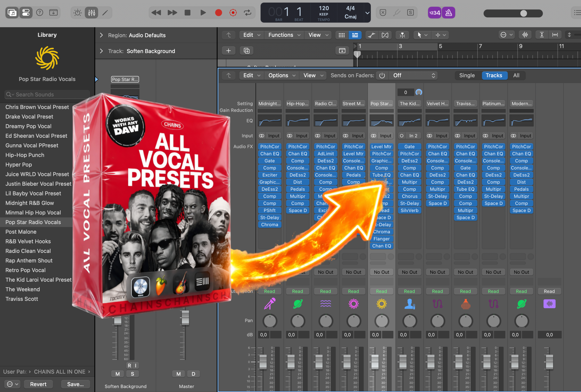Toggle the Solo S button in control bar
Viewport: 581px width, 392px height.
(410, 12)
